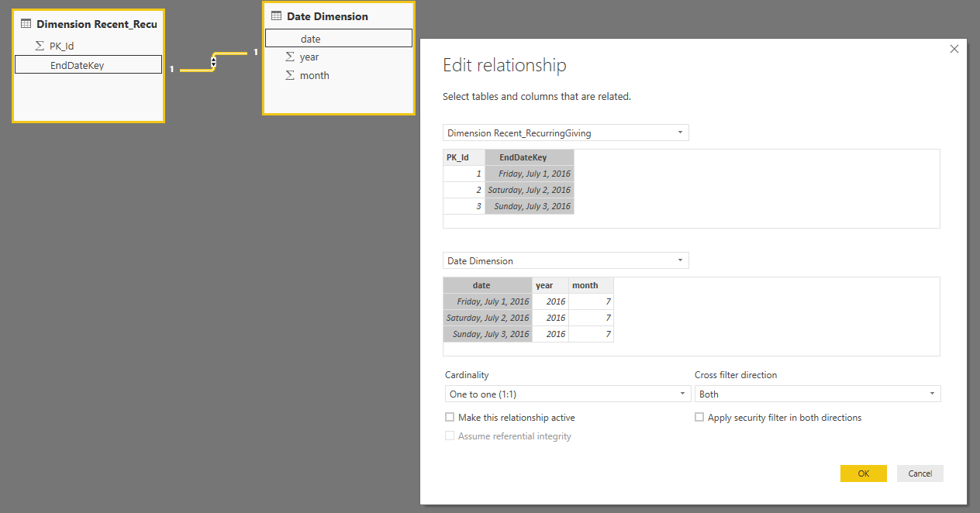Viewport: 980px width, 513px height.
Task: Tick Assume referential integrity checkbox
Action: [450, 436]
